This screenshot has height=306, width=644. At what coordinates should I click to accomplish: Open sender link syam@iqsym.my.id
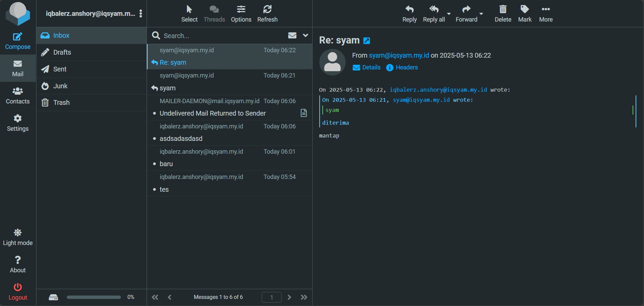point(399,55)
